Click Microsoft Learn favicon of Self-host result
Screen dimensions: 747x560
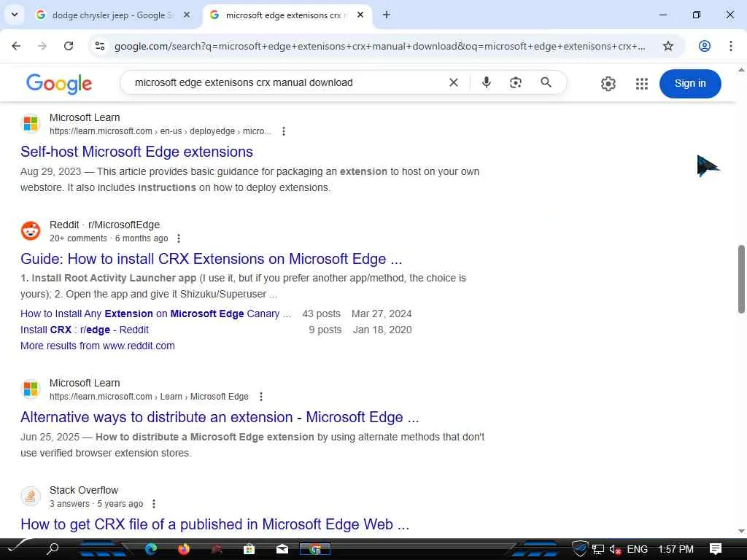click(x=31, y=123)
